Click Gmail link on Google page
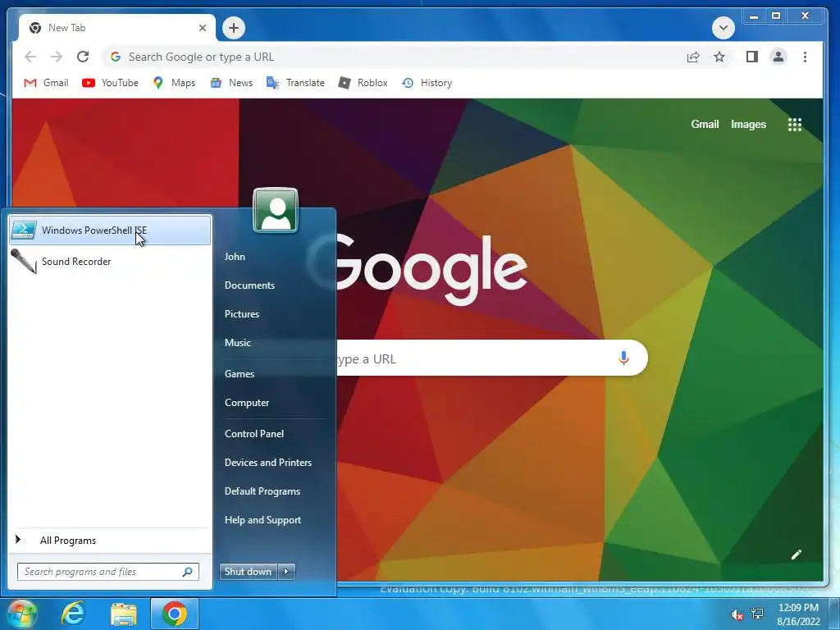Image resolution: width=840 pixels, height=630 pixels. [705, 125]
